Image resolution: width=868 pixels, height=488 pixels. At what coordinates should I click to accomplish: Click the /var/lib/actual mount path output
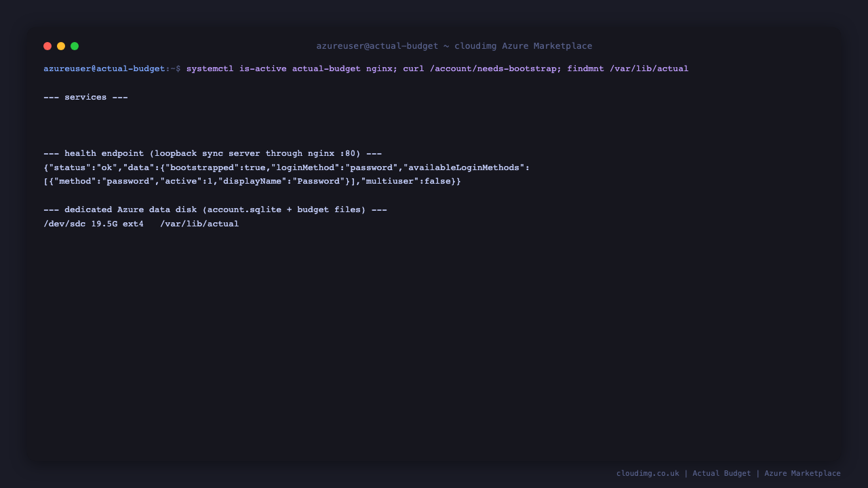click(x=199, y=224)
